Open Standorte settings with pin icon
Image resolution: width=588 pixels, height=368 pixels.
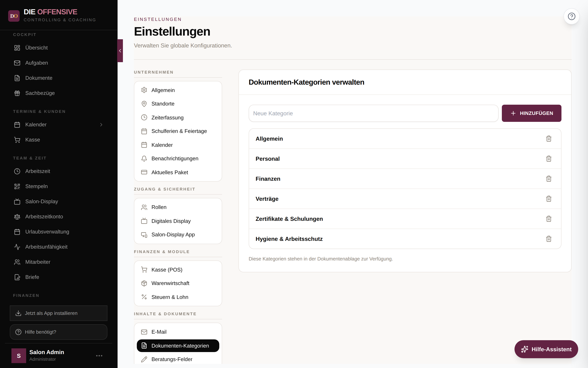[x=178, y=104]
